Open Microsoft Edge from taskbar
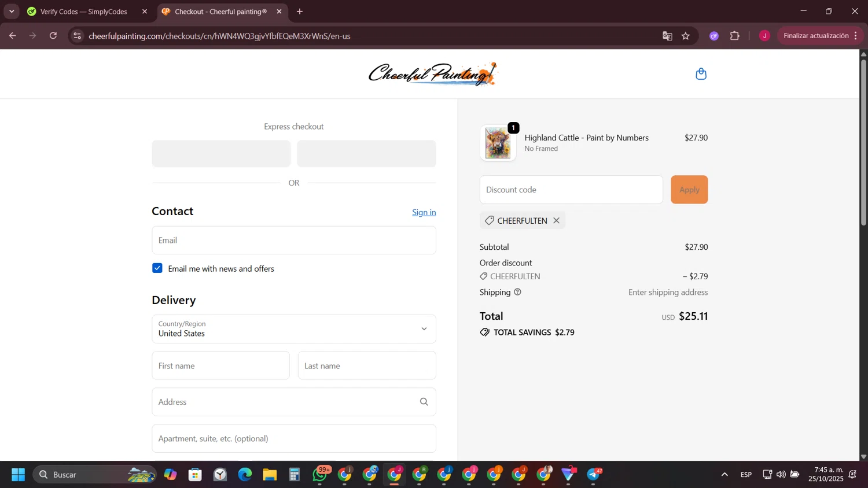Image resolution: width=868 pixels, height=488 pixels. pyautogui.click(x=245, y=475)
